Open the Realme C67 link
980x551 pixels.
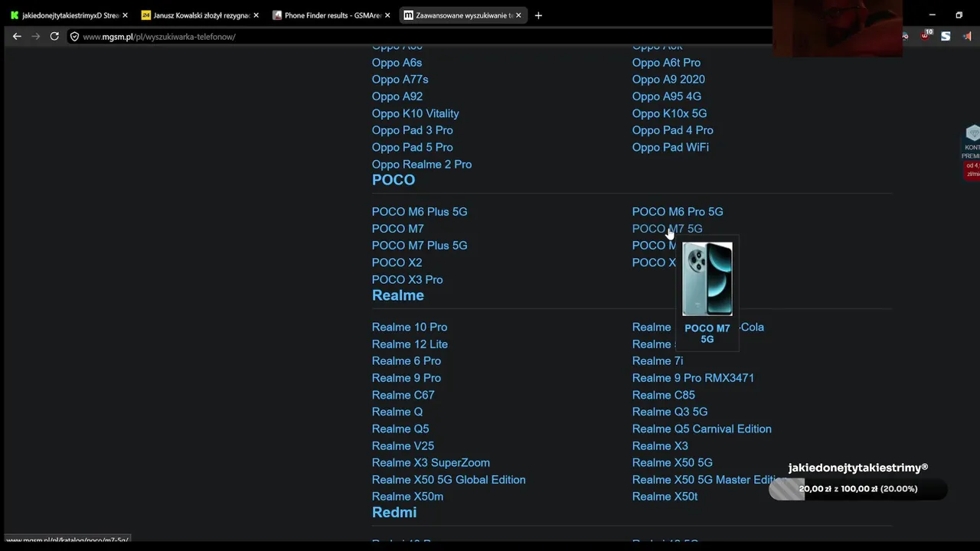click(403, 395)
